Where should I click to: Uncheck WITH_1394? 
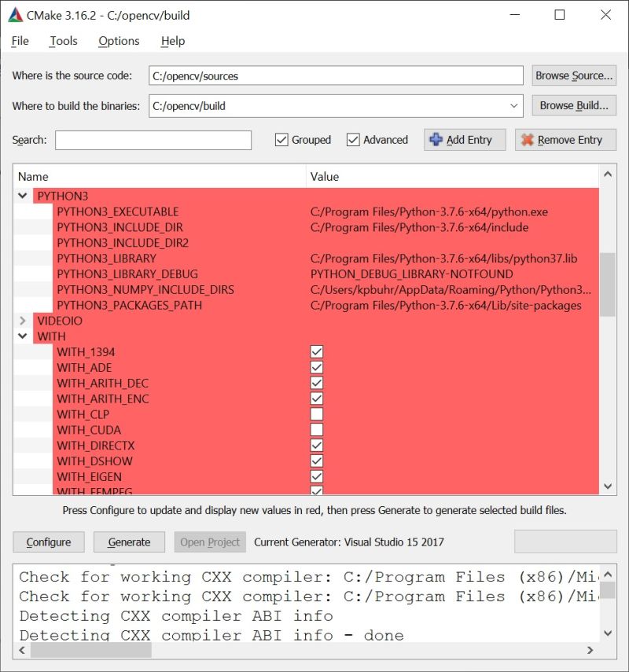(315, 351)
